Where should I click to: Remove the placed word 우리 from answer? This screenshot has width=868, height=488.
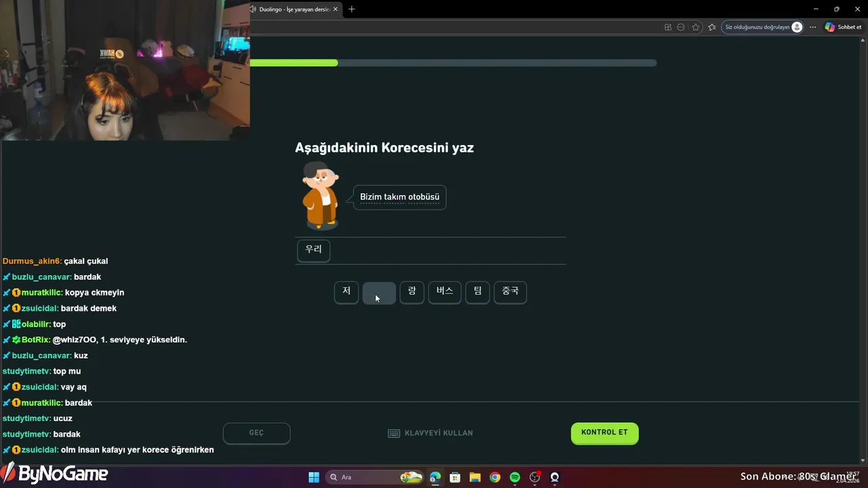click(313, 250)
